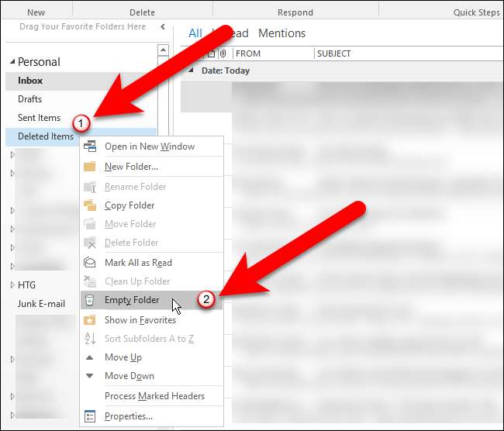Click the Date: Today group header text
Image resolution: width=504 pixels, height=431 pixels.
coord(226,71)
